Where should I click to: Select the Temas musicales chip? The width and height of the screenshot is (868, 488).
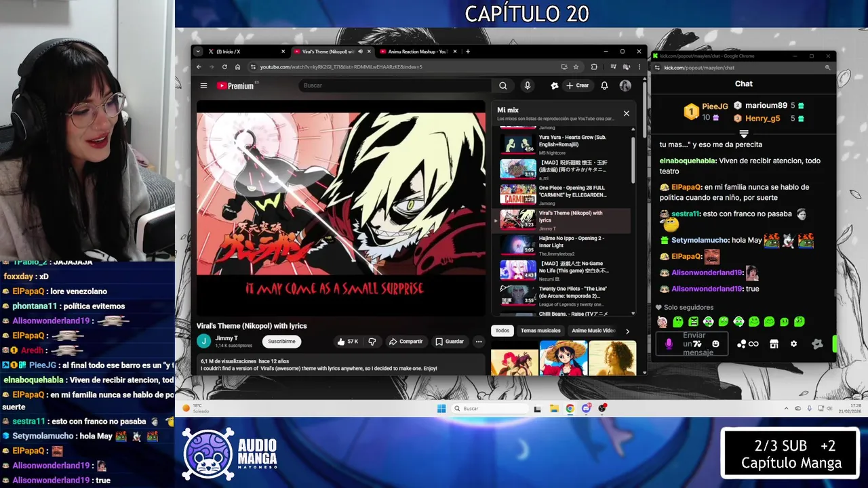(540, 331)
